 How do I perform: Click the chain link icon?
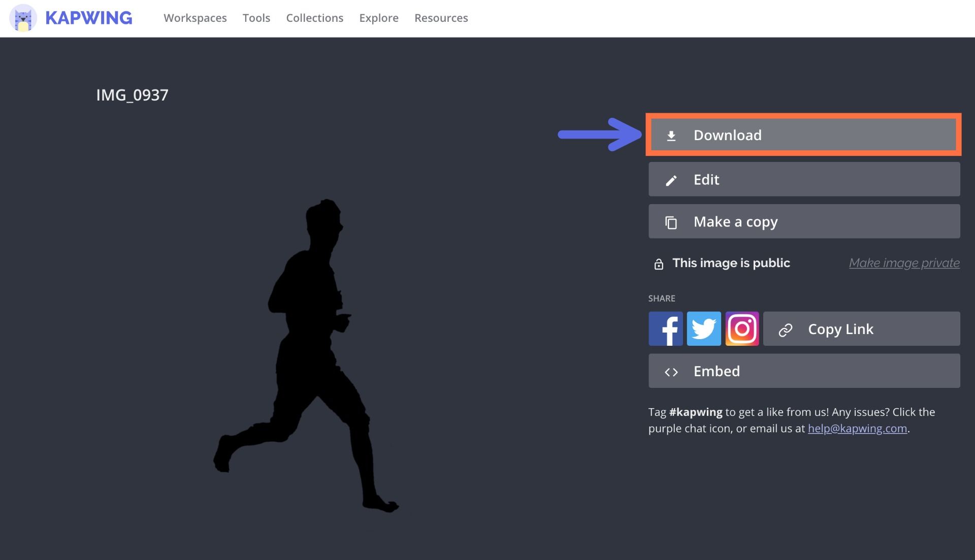tap(785, 330)
